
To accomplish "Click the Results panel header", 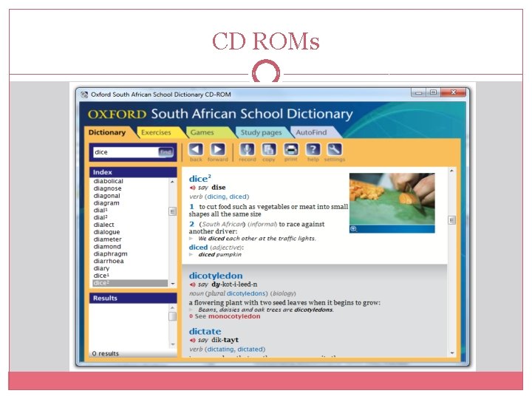I will 133,299.
